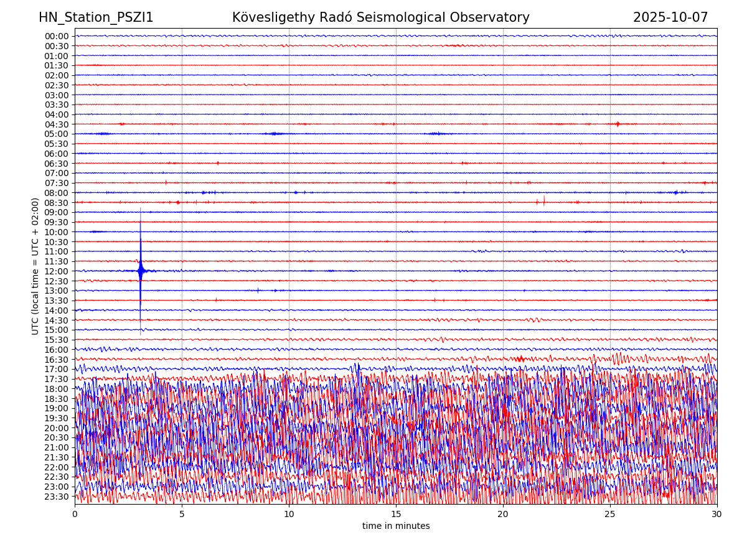
Task: Click the Kövesligethy Radó Seismological Observatory heading
Action: tap(380, 17)
